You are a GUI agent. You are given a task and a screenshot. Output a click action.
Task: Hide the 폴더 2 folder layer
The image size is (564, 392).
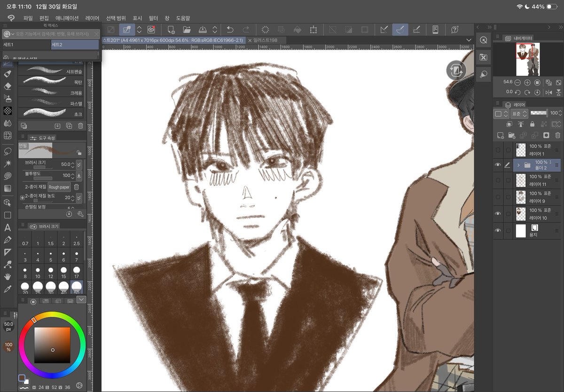[x=498, y=165]
